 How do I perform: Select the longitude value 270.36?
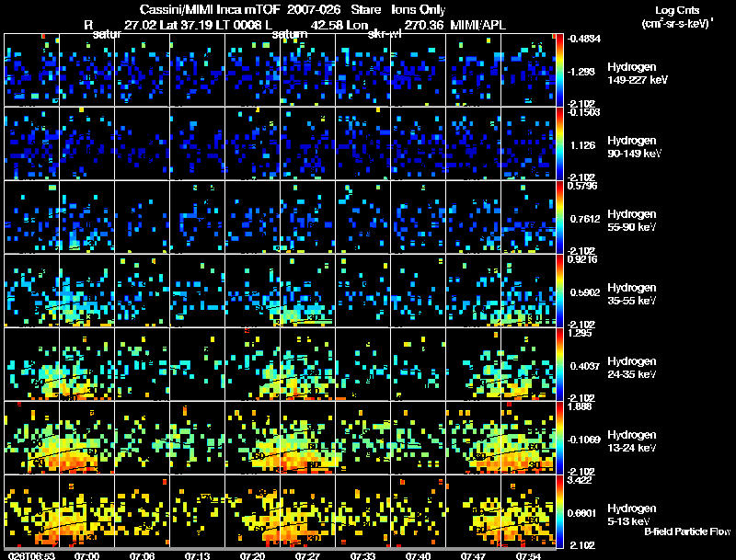point(424,25)
